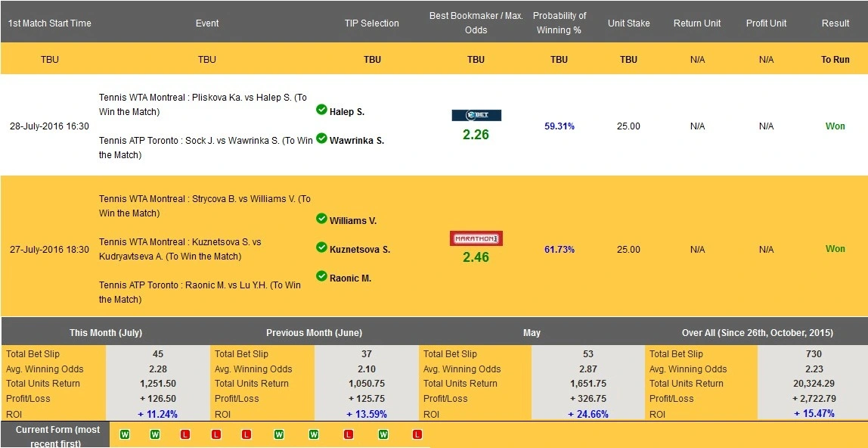Open the Over All ROI +15.47% value
The width and height of the screenshot is (868, 448).
point(814,414)
